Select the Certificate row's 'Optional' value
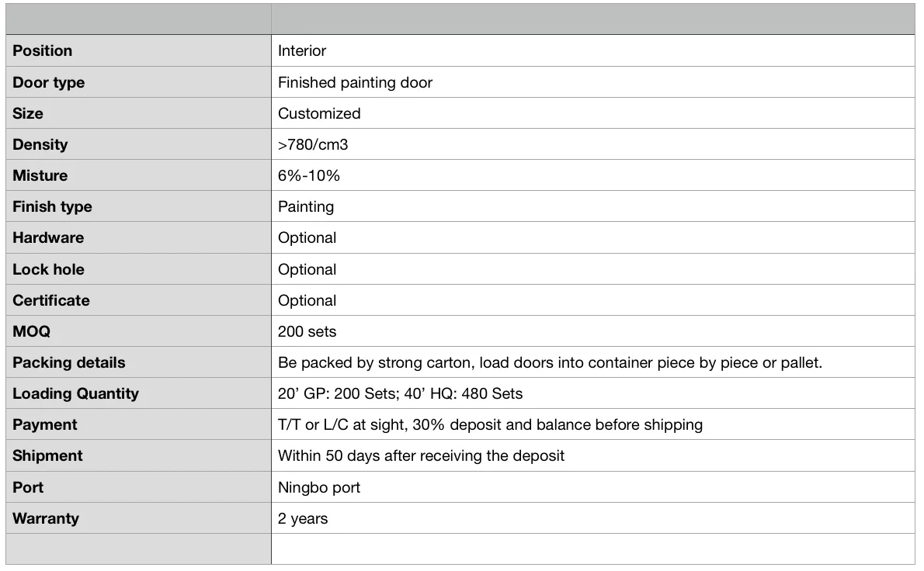Viewport: 924px width, 571px height. click(x=307, y=300)
